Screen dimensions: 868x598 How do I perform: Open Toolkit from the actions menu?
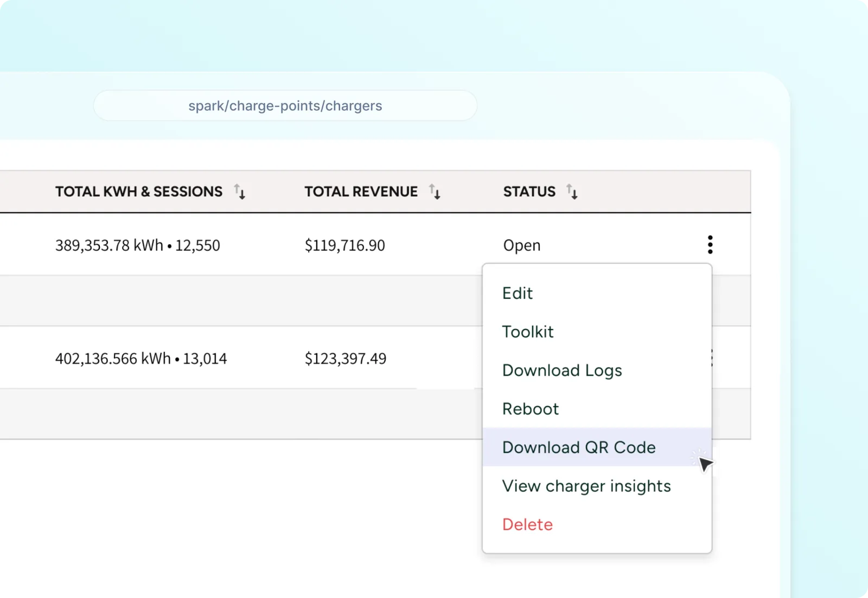click(x=528, y=332)
